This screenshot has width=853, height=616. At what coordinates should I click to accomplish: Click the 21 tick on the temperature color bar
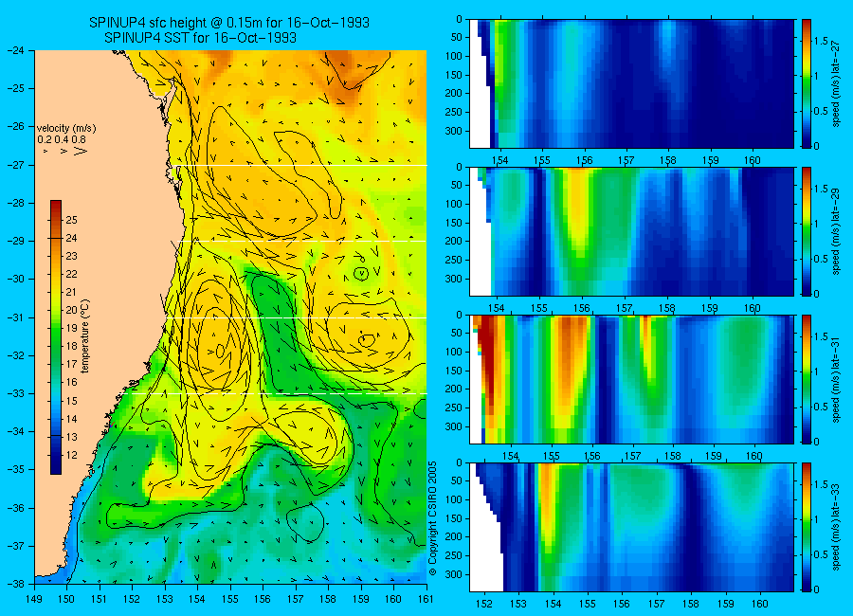[71, 292]
